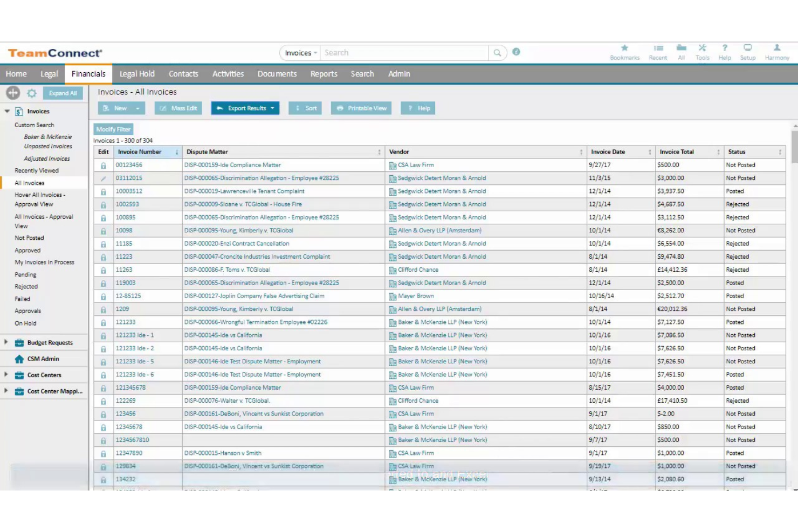Click the Sort button
Image resolution: width=798 pixels, height=532 pixels.
(305, 108)
